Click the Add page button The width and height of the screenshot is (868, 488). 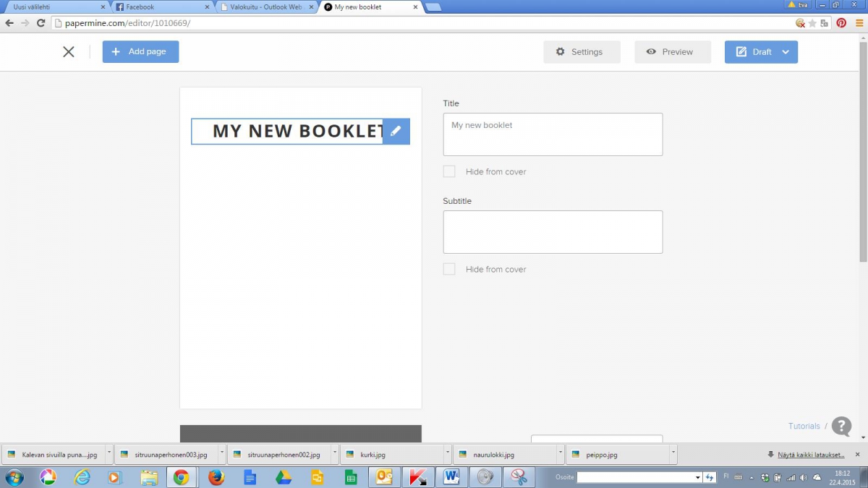click(x=140, y=52)
